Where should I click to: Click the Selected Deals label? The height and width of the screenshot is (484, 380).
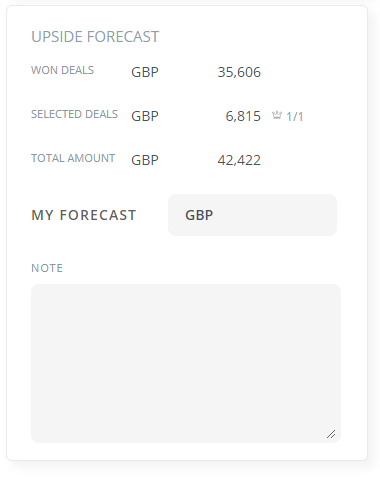(74, 114)
